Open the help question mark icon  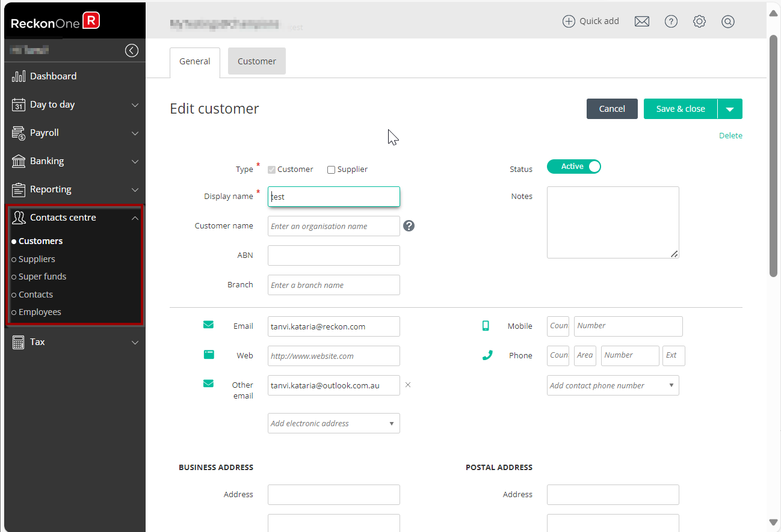[671, 22]
